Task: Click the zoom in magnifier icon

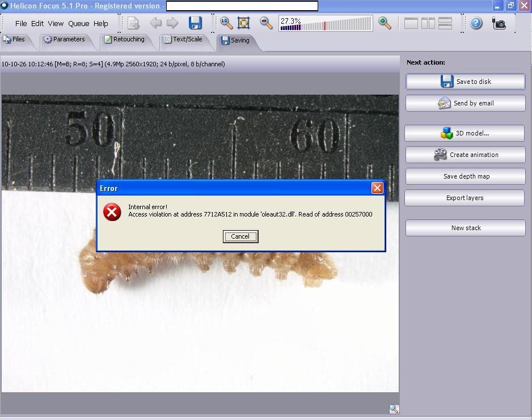Action: [385, 23]
